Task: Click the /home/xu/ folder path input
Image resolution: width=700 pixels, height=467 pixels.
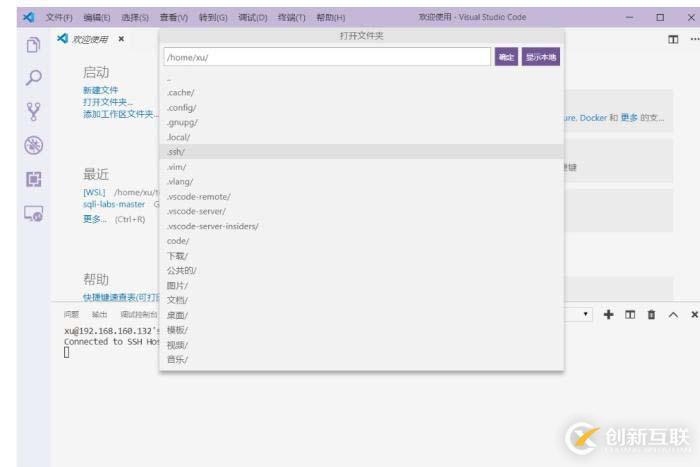Action: point(327,57)
